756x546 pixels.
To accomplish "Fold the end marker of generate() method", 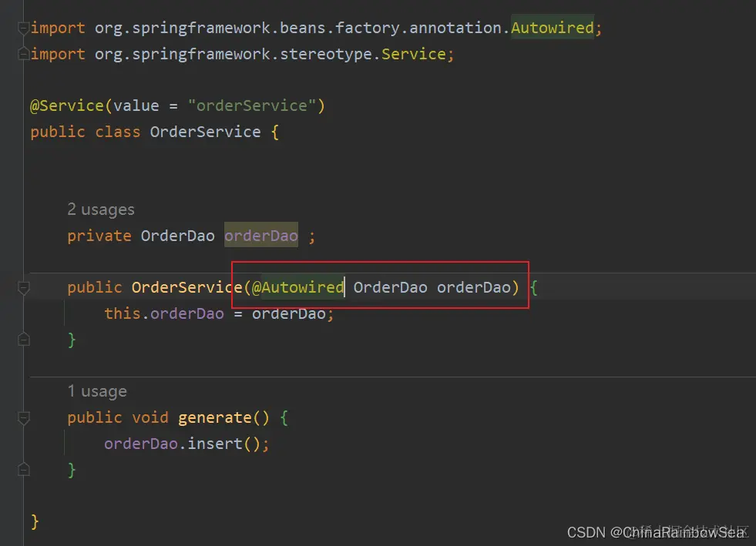I will tap(23, 470).
